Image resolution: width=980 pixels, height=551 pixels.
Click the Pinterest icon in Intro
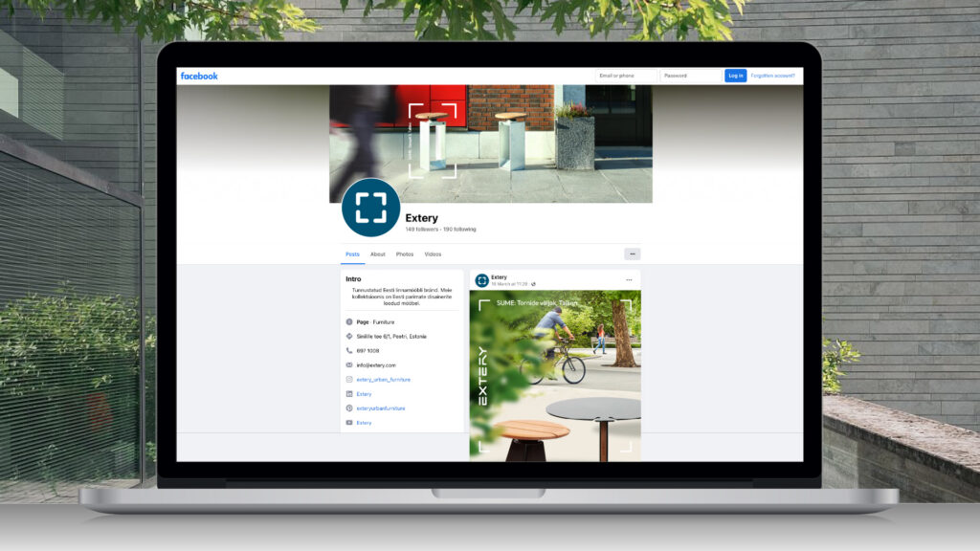tap(349, 408)
